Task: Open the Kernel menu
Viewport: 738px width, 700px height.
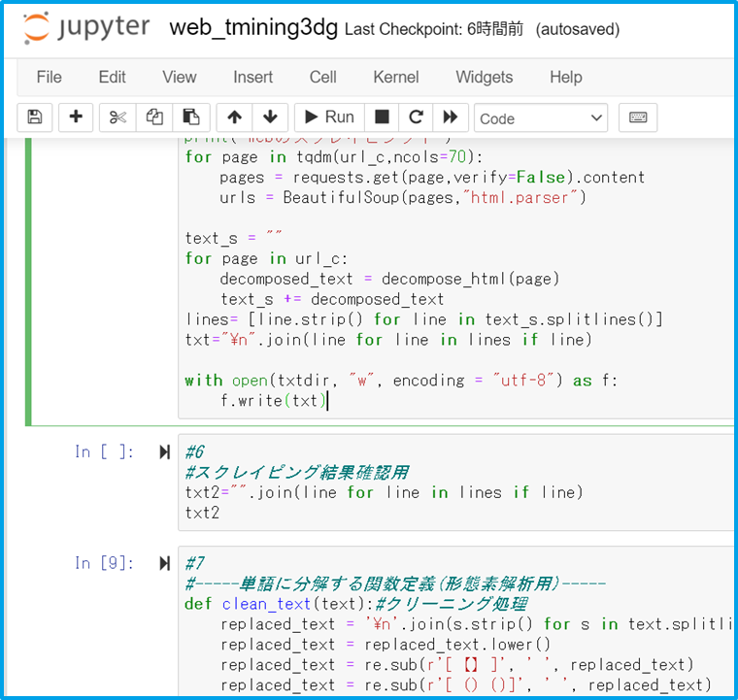Action: point(396,77)
